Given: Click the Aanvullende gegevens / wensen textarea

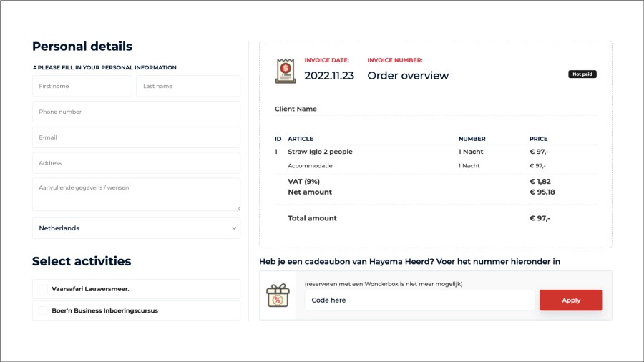Looking at the screenshot, I should point(136,194).
